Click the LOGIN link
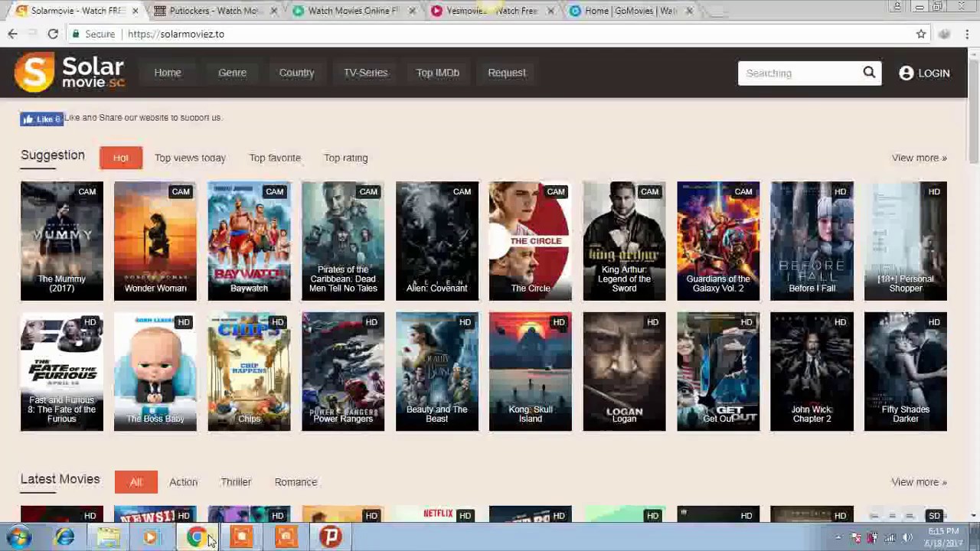This screenshot has width=980, height=551. [x=934, y=73]
